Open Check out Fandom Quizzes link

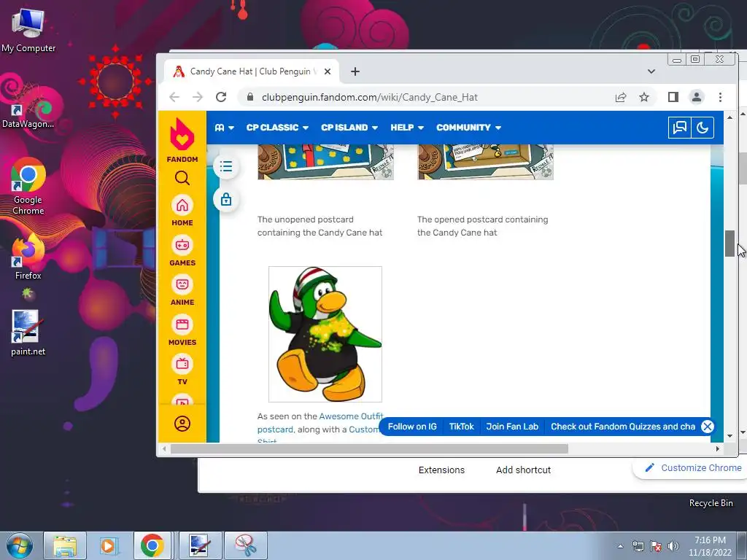pos(623,427)
